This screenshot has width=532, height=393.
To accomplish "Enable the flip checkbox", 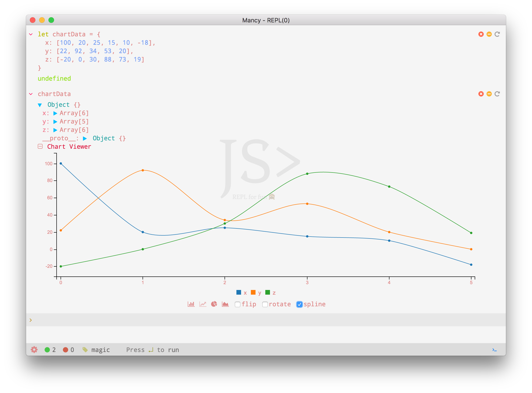I will pyautogui.click(x=238, y=304).
